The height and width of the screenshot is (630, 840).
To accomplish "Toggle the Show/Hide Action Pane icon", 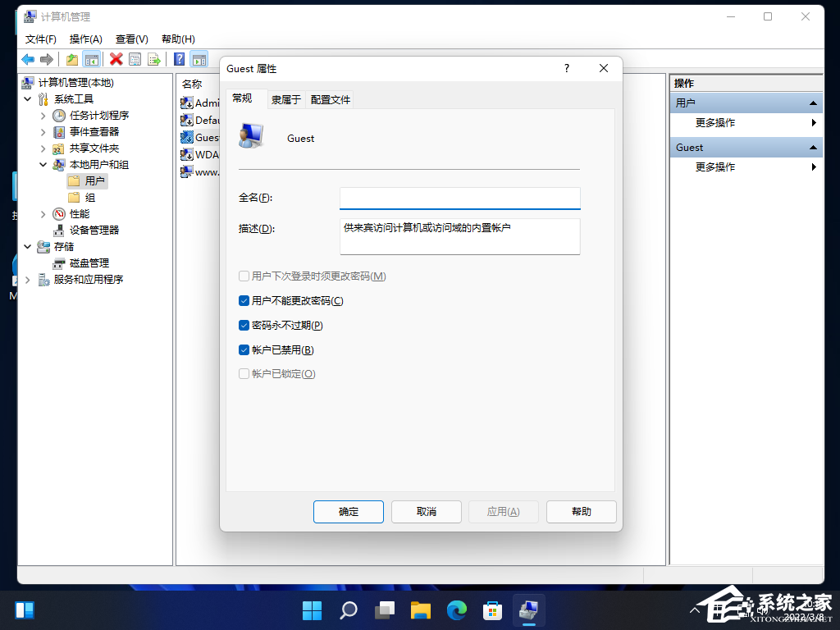I will [x=199, y=59].
